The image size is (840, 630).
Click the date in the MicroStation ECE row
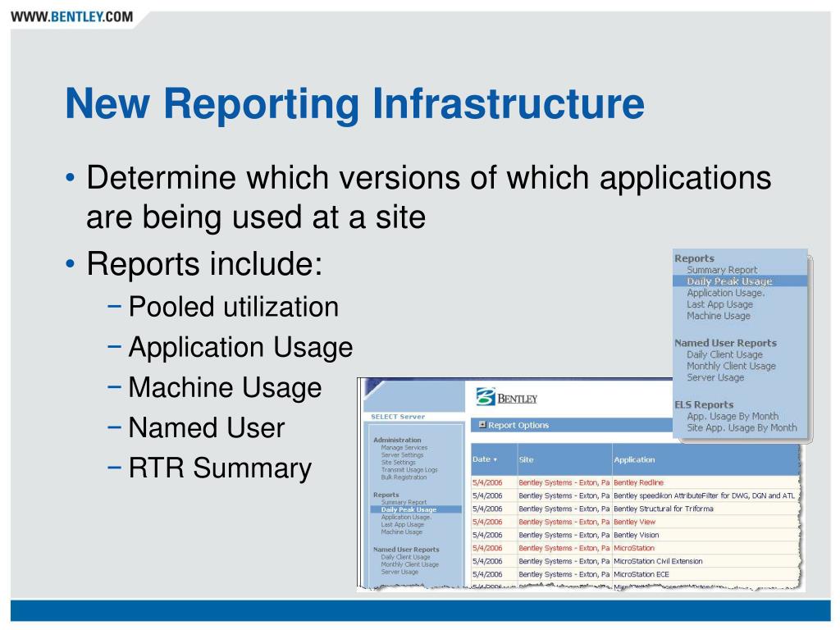tap(487, 574)
